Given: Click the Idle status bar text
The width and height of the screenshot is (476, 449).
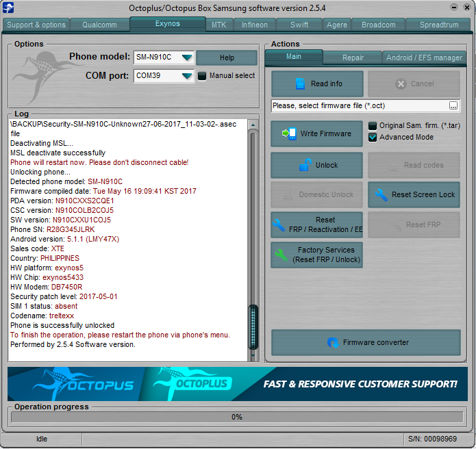Looking at the screenshot, I should click(x=42, y=439).
